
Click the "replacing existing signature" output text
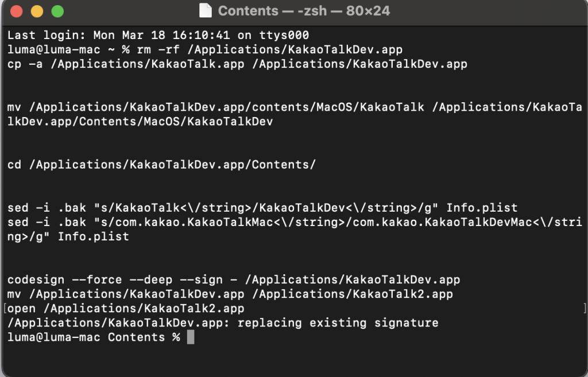click(x=338, y=322)
